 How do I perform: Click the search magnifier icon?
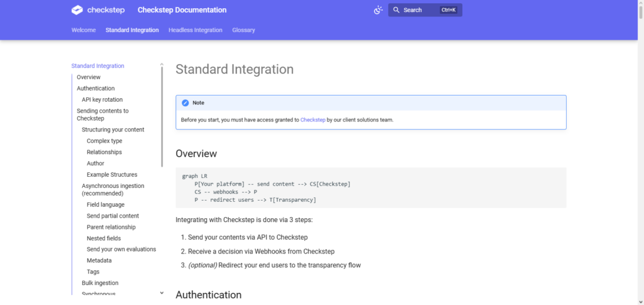coord(396,10)
